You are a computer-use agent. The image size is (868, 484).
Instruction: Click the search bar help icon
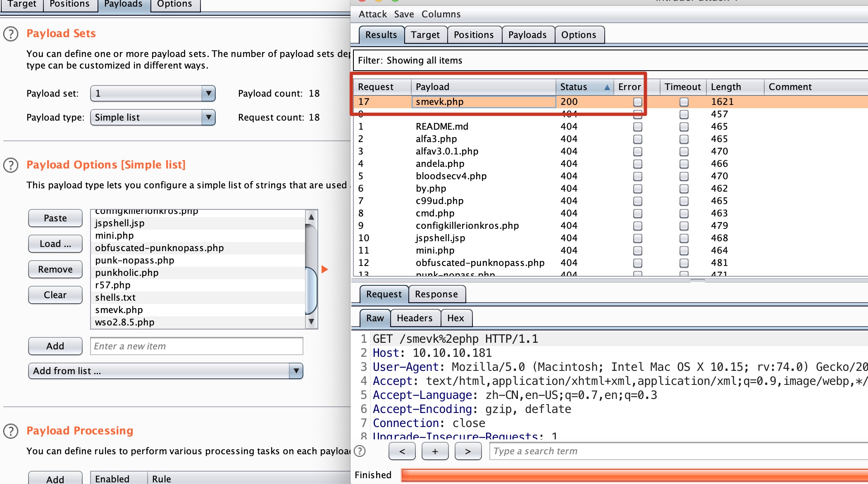point(360,451)
